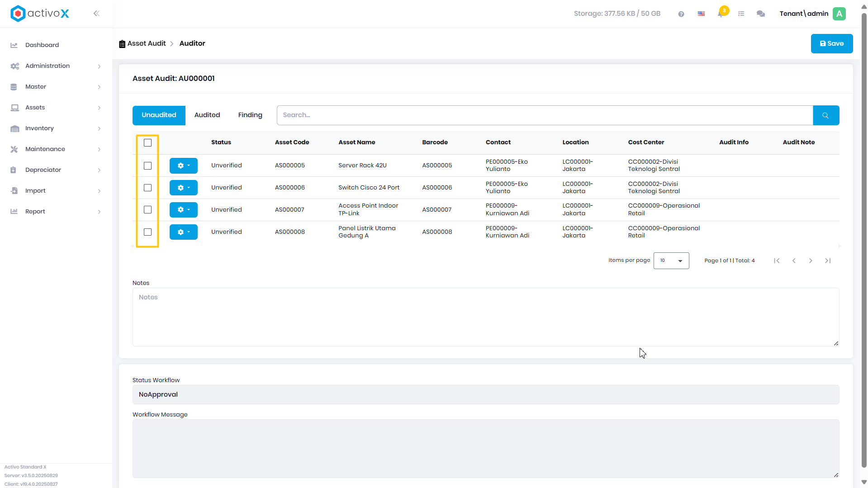Click the Asset Audit clipboard icon in breadcrumb
The width and height of the screenshot is (868, 488).
pos(122,44)
